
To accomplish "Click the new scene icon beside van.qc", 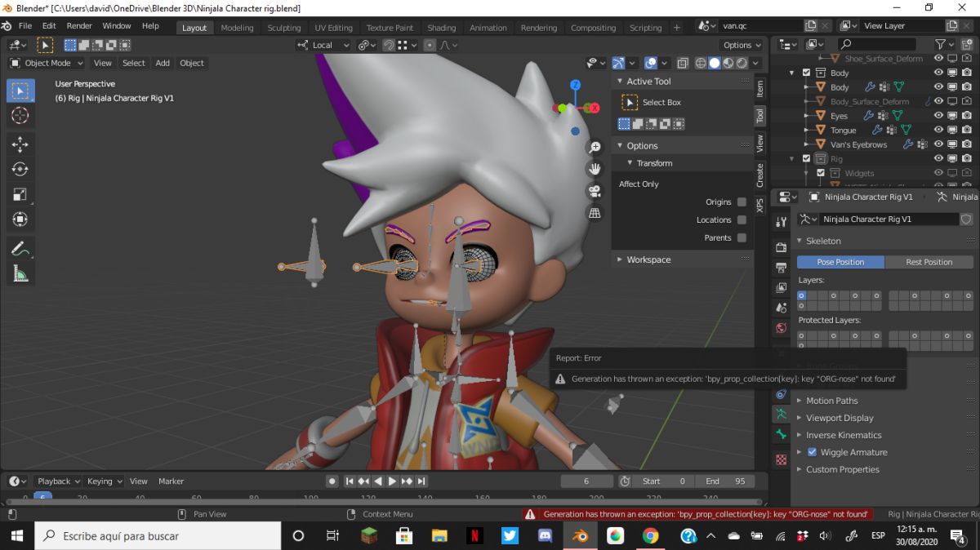I will click(x=811, y=26).
